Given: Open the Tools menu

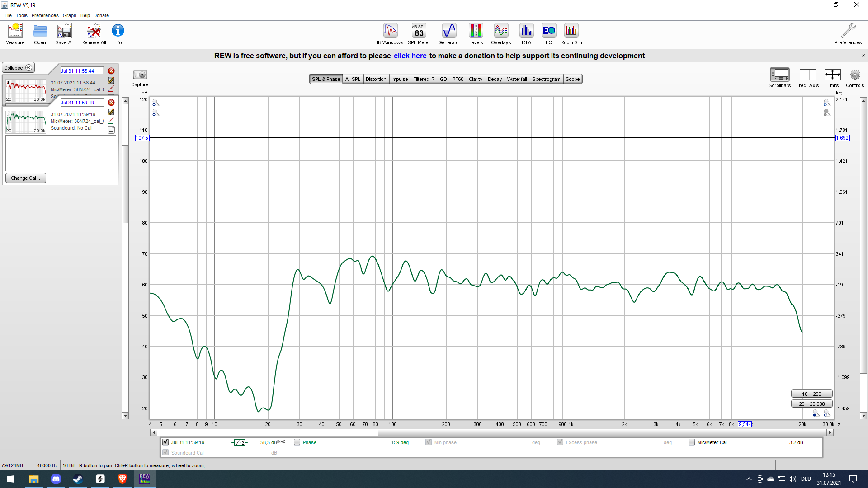Looking at the screenshot, I should 21,15.
